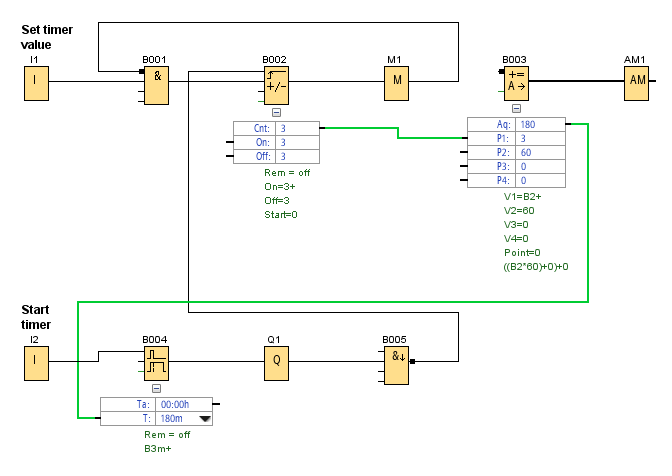This screenshot has height=476, width=672.
Task: Click the B002 block label
Action: coord(274,60)
